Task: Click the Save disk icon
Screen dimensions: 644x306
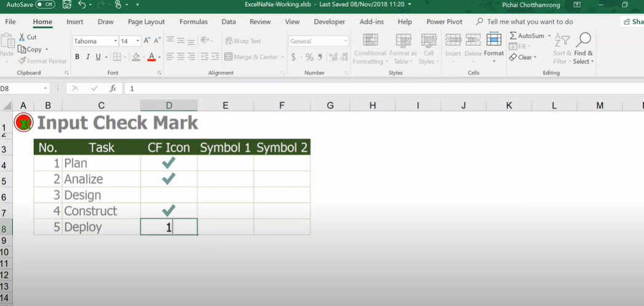Action: point(67,4)
